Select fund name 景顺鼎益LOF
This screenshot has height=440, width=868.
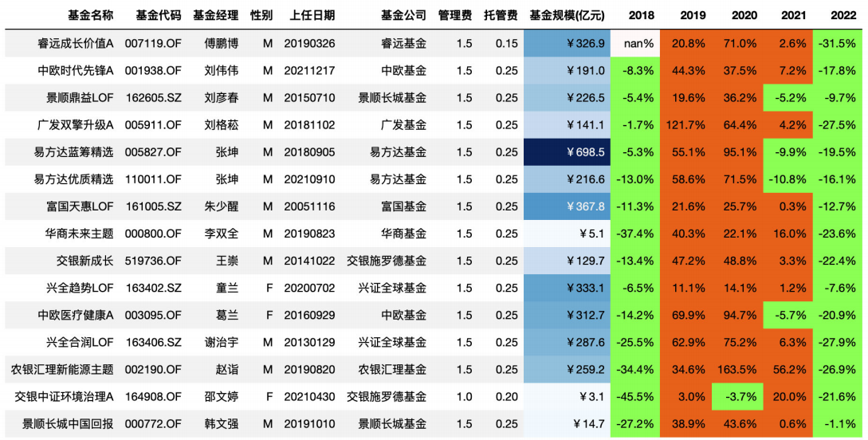[x=81, y=97]
